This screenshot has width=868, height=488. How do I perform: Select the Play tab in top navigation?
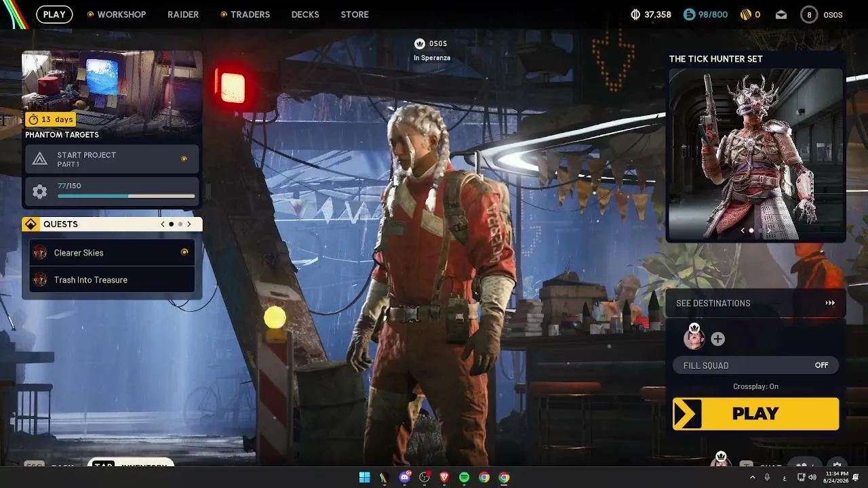pos(54,14)
